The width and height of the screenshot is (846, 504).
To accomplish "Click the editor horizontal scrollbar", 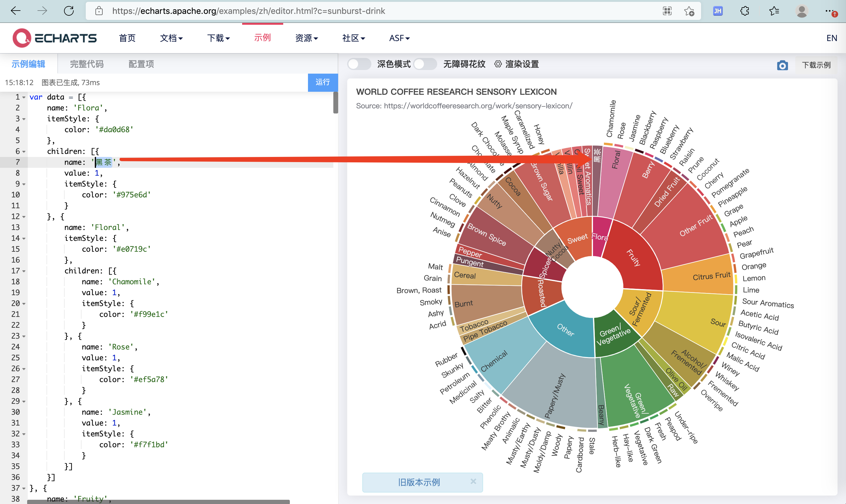I will (x=158, y=502).
